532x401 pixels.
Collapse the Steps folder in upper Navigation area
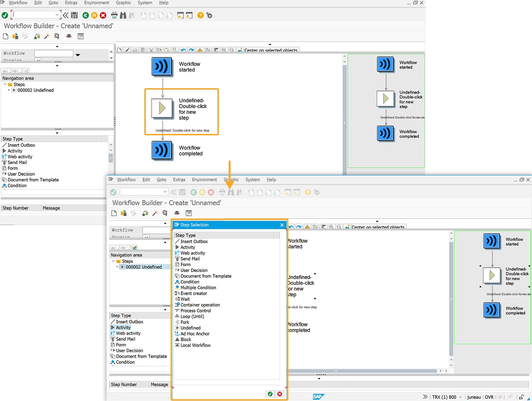5,84
